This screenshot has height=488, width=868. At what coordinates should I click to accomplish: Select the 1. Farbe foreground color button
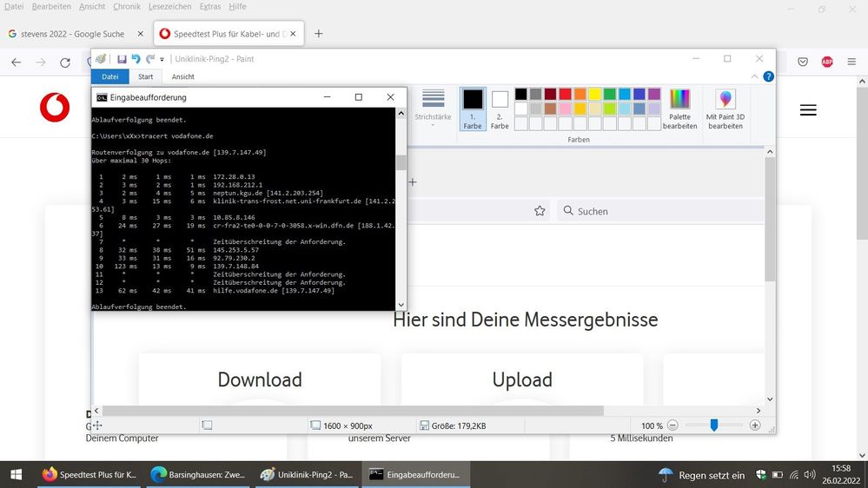(473, 109)
